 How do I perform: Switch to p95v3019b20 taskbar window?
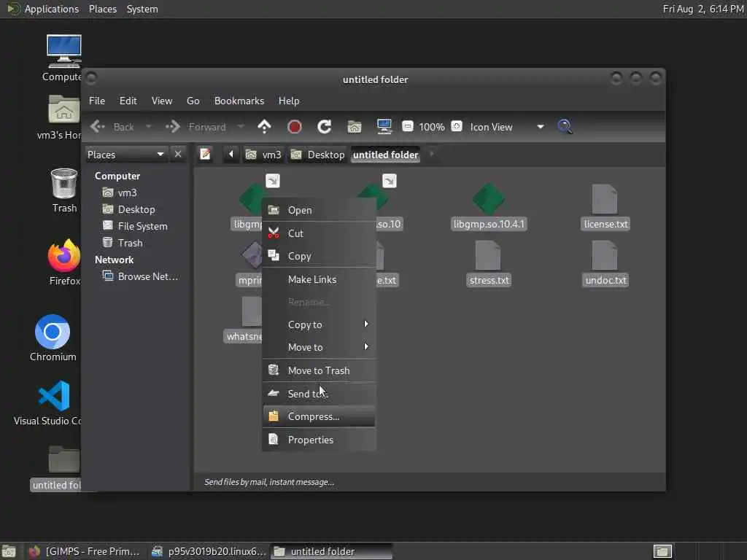click(209, 551)
